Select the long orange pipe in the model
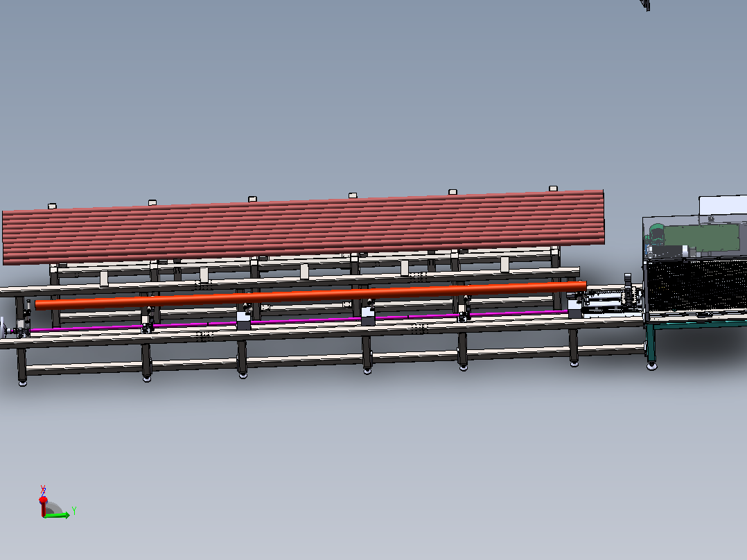The height and width of the screenshot is (560, 747). (x=310, y=295)
